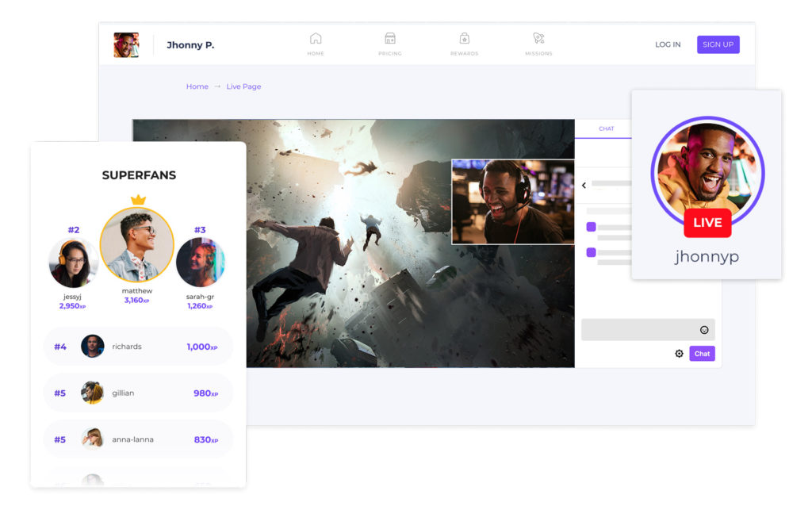This screenshot has height=510, width=812.
Task: Click the gold crown above matthew
Action: pyautogui.click(x=138, y=200)
